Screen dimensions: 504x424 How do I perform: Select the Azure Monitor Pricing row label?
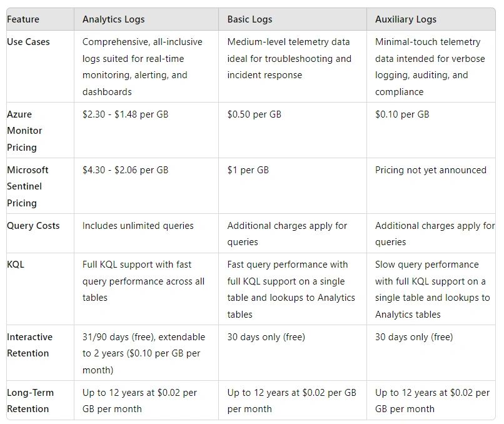click(x=25, y=131)
